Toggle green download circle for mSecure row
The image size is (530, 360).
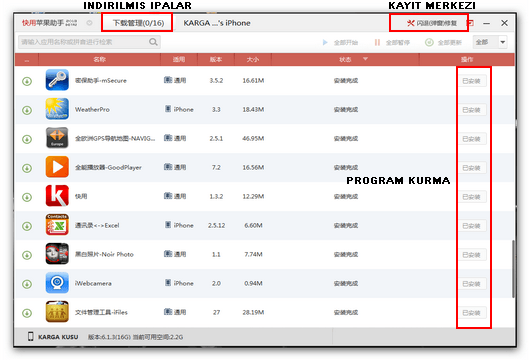pyautogui.click(x=27, y=81)
